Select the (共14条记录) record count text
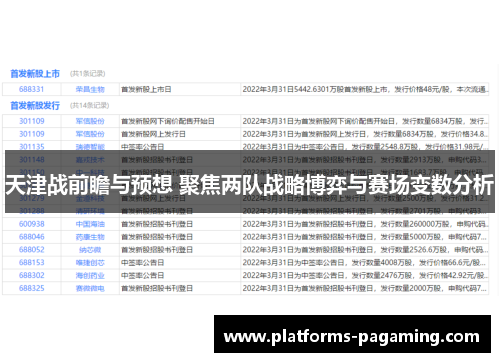 click(x=90, y=106)
